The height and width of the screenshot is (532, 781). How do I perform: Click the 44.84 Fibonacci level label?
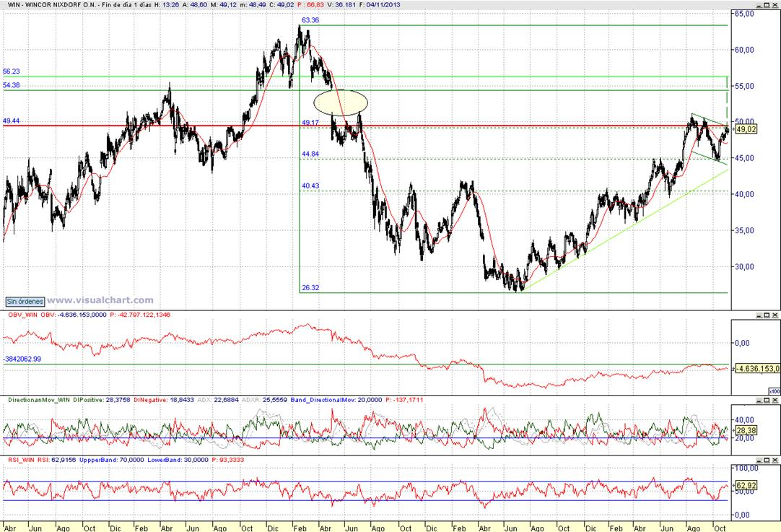coord(310,154)
